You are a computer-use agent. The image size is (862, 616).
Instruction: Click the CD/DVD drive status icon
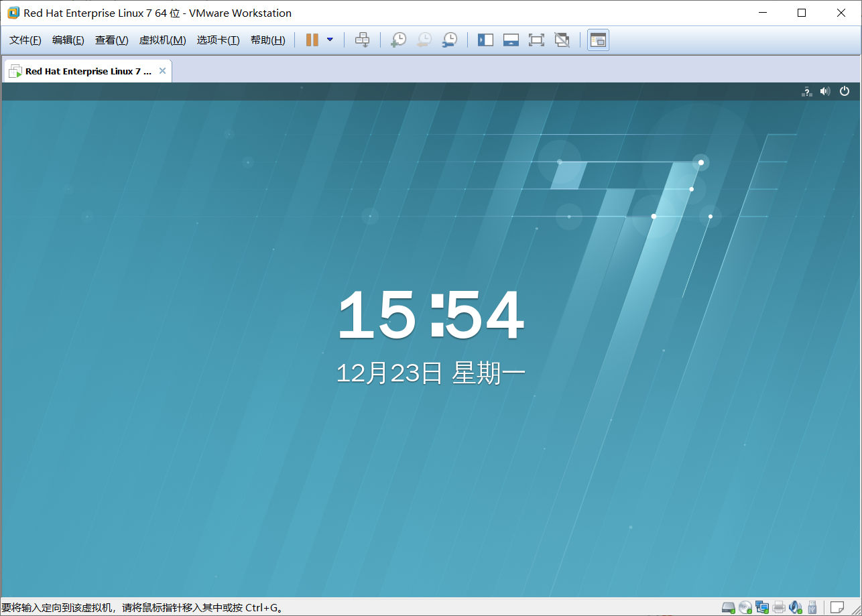(745, 607)
